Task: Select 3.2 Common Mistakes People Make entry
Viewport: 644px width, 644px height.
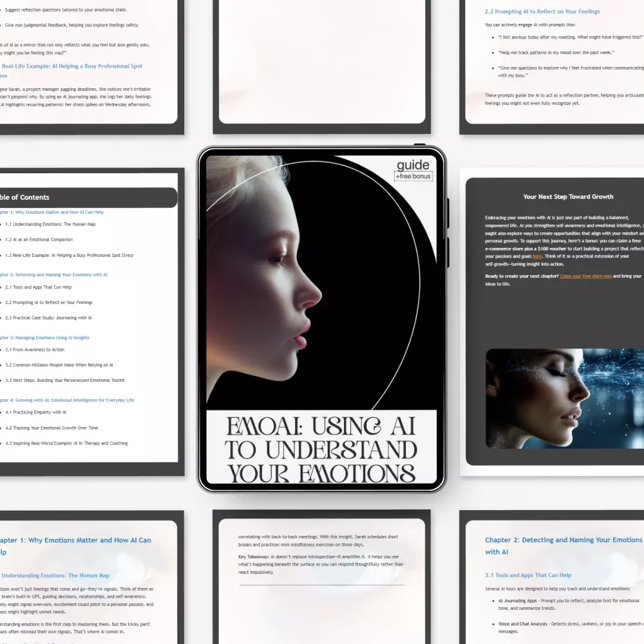Action: point(59,365)
